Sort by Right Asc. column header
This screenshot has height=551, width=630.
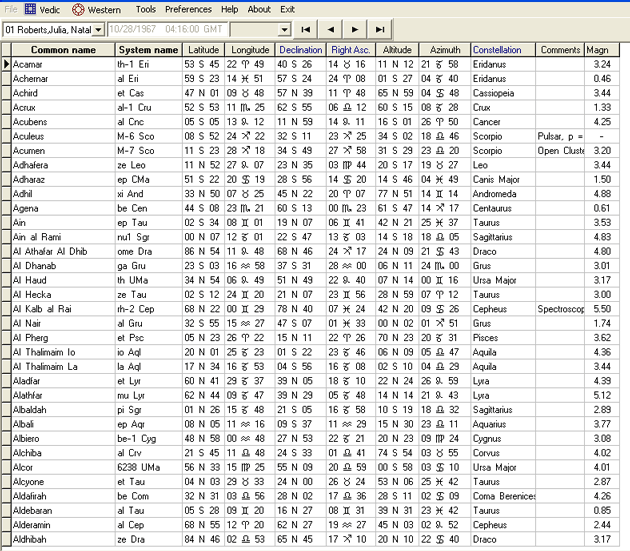pos(350,50)
